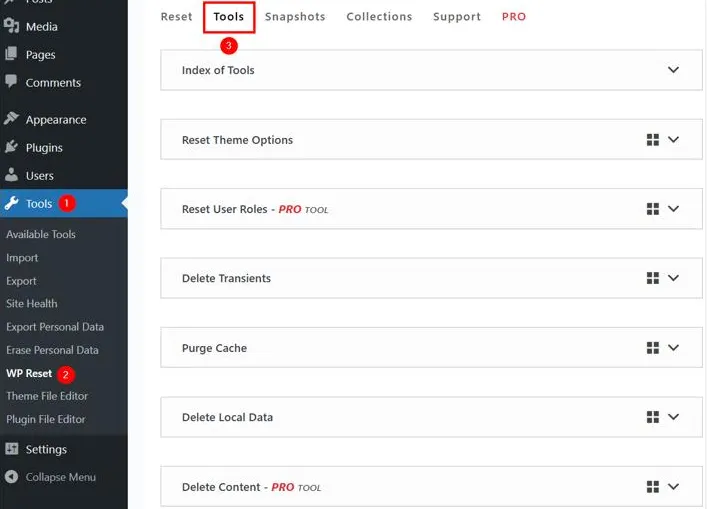Open Theme File Editor link
The height and width of the screenshot is (509, 707).
[x=47, y=396]
